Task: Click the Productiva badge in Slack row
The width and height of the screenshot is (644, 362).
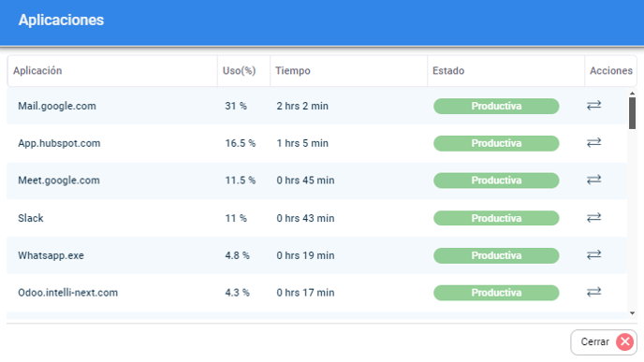Action: (x=496, y=218)
